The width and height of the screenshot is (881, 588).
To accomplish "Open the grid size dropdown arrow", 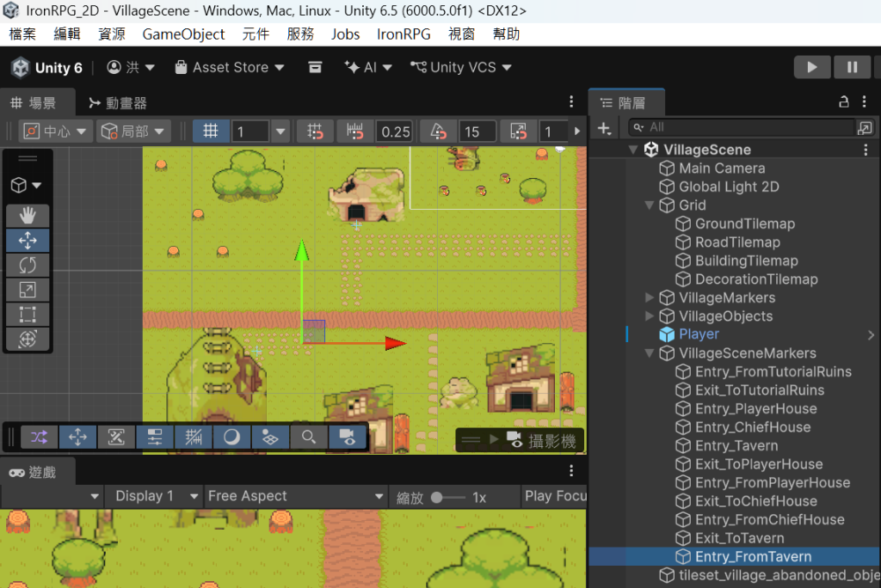I will pos(280,132).
